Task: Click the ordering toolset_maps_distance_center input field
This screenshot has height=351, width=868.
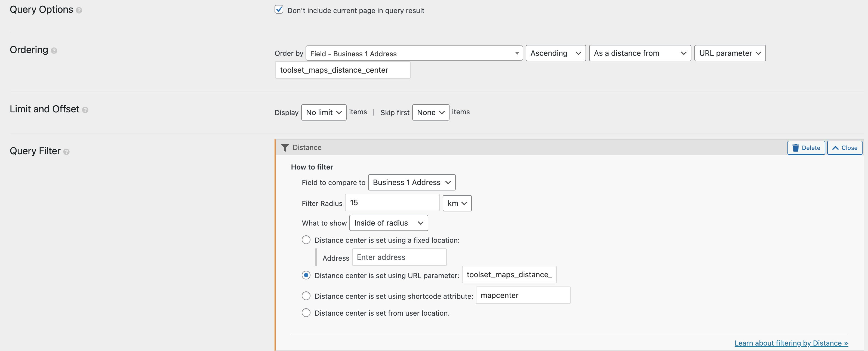Action: (x=343, y=70)
